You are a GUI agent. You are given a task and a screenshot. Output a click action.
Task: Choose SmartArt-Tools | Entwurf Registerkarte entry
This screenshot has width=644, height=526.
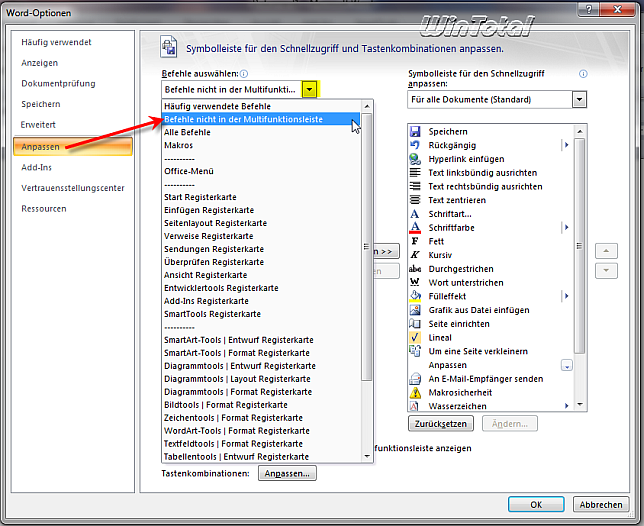pyautogui.click(x=261, y=340)
